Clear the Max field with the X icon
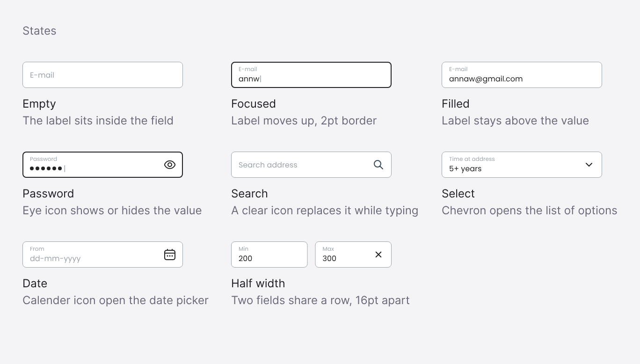Screen dimensions: 640x364 pyautogui.click(x=378, y=255)
